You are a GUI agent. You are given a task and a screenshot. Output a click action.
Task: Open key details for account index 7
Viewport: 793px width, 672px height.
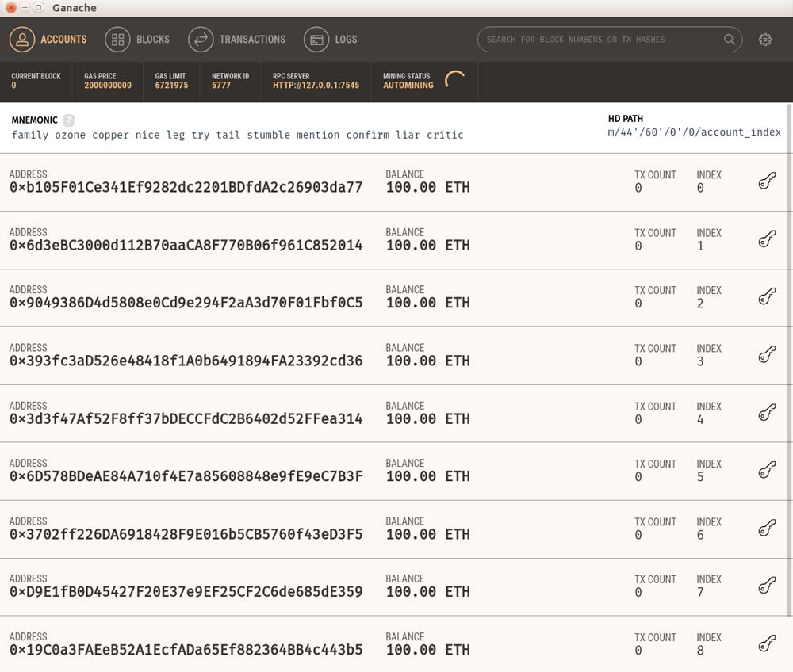click(x=767, y=586)
